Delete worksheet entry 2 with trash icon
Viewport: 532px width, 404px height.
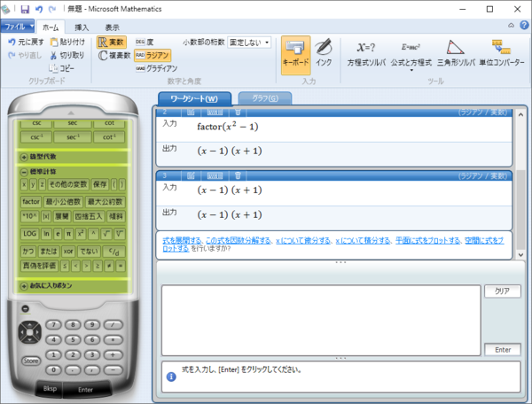(x=238, y=112)
